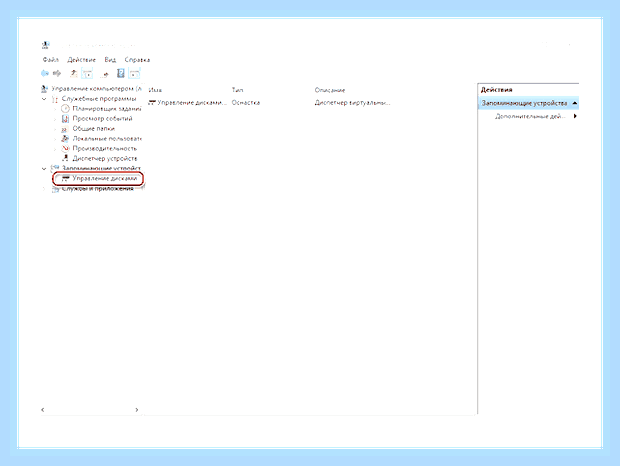Click the Службы и приложения icon in the tree

click(x=56, y=189)
